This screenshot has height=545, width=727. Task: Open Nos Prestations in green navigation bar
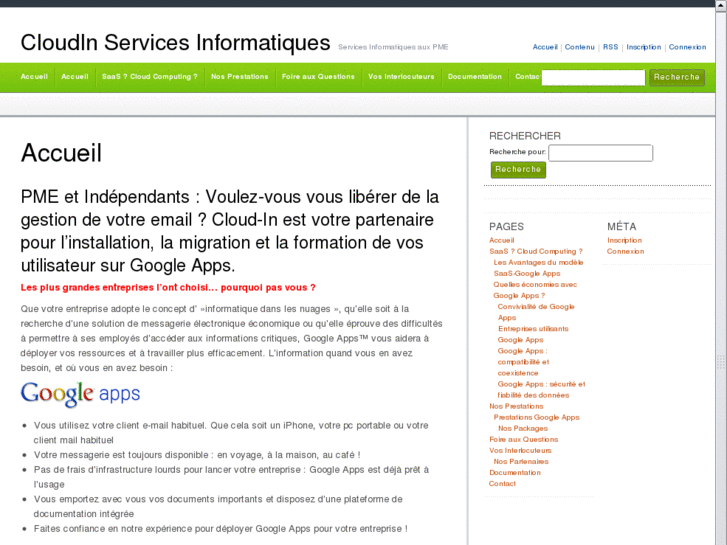[x=239, y=77]
